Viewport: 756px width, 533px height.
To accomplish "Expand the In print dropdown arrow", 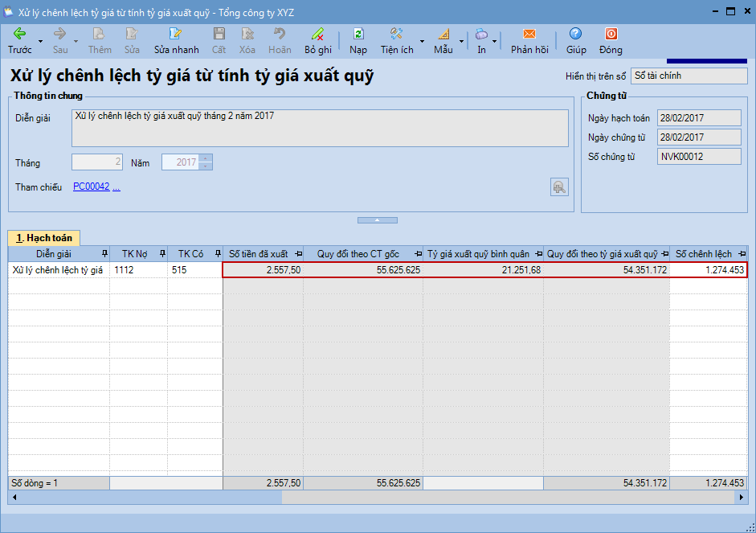I will (494, 42).
